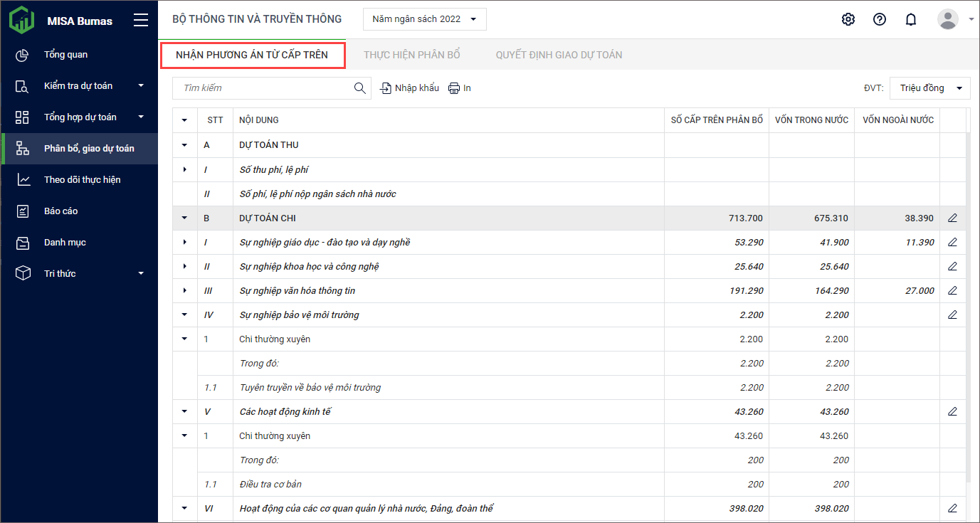Toggle the hamburger sidebar menu
This screenshot has width=980, height=523.
141,20
